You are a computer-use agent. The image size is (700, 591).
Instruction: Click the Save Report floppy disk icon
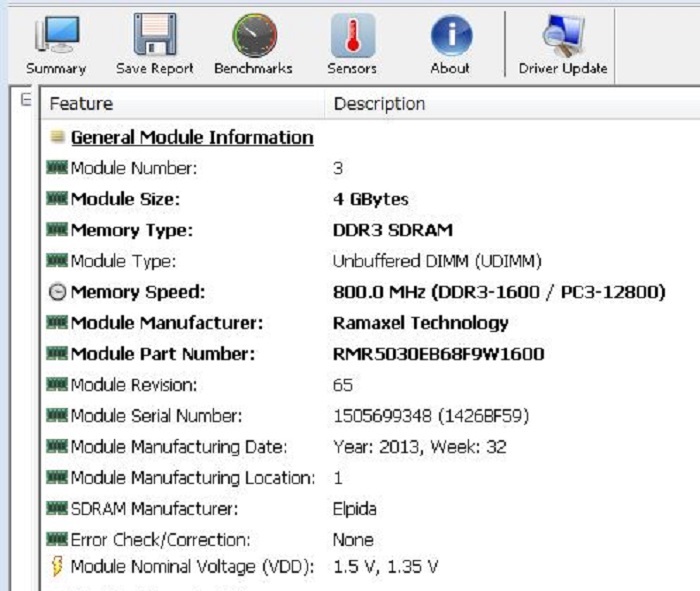(x=153, y=37)
